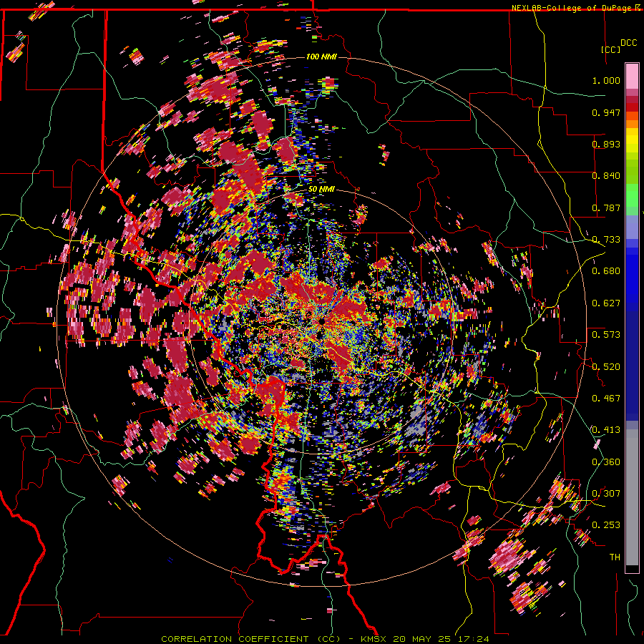This screenshot has width=644, height=644.
Task: Select the [CC] label above the scale
Action: pyautogui.click(x=610, y=49)
